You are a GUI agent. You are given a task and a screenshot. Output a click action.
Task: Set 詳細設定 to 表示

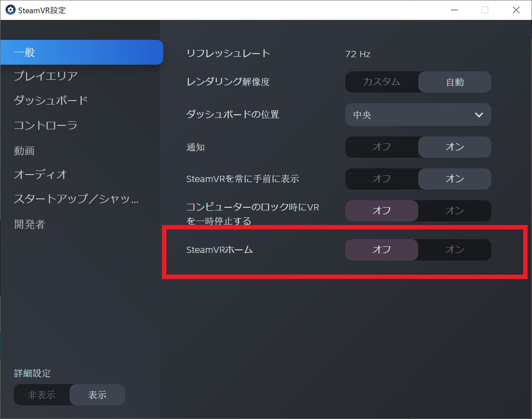tap(97, 395)
